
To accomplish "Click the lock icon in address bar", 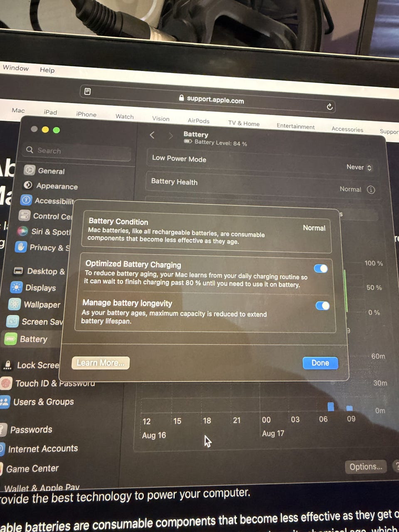I will click(x=181, y=98).
